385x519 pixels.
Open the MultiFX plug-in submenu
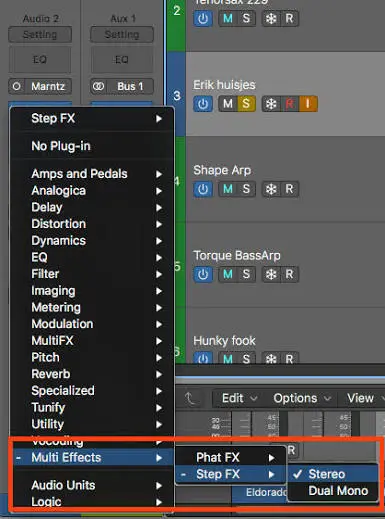(x=92, y=341)
